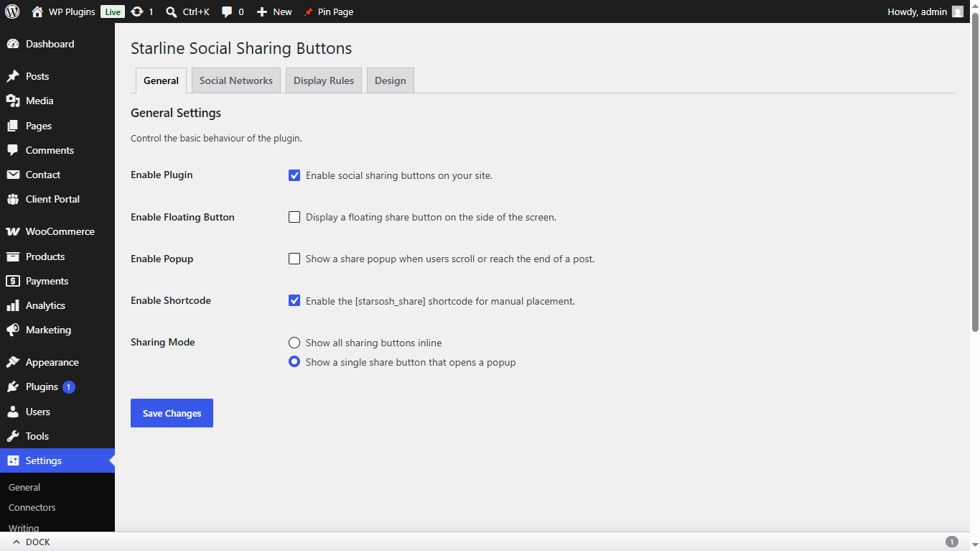Click the Plugins plug icon
The width and height of the screenshot is (980, 551).
(x=13, y=386)
